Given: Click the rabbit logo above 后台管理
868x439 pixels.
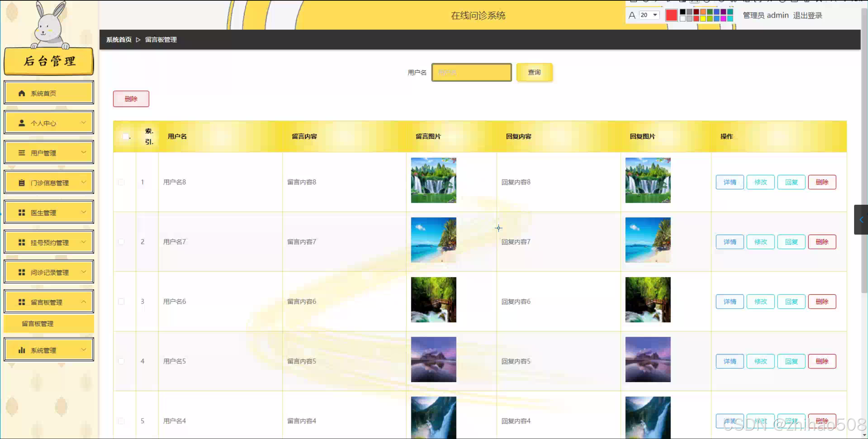Looking at the screenshot, I should (49, 25).
